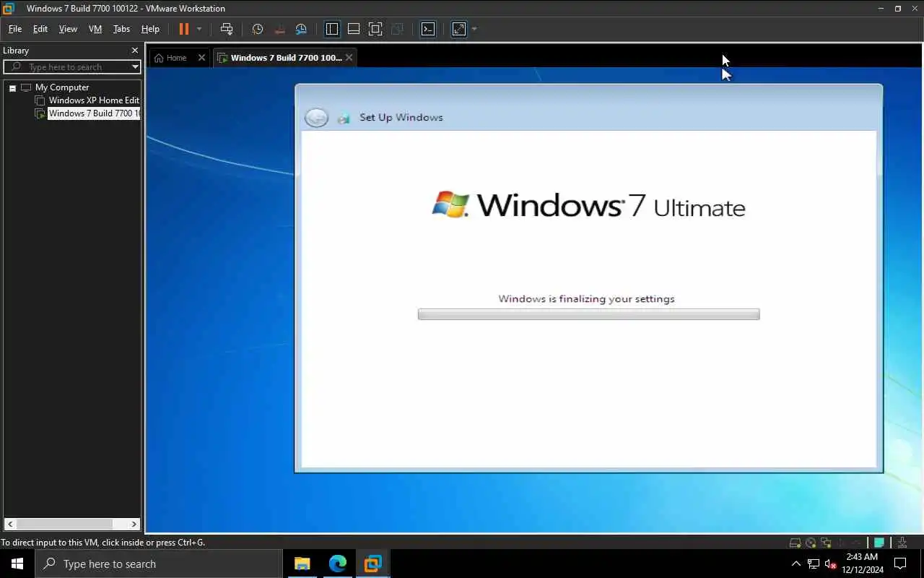Image resolution: width=924 pixels, height=578 pixels.
Task: Click the Library horizontal scrollbar thumb
Action: coord(64,524)
